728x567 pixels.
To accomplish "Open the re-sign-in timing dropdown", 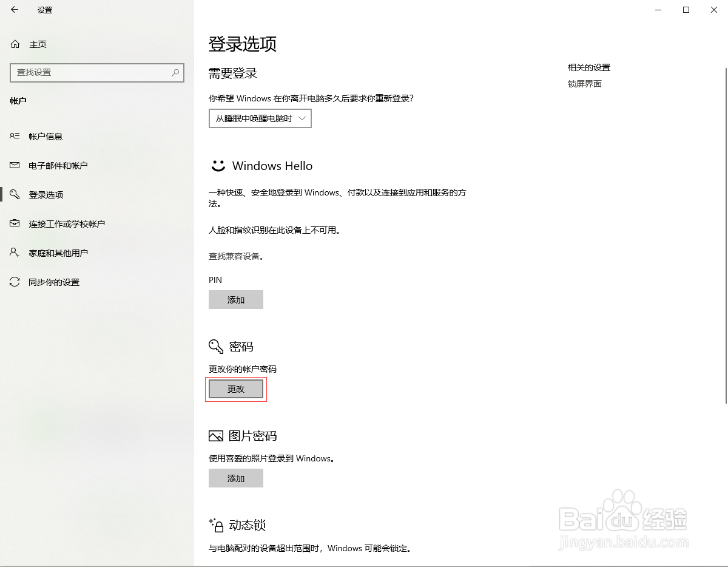I will pyautogui.click(x=260, y=118).
